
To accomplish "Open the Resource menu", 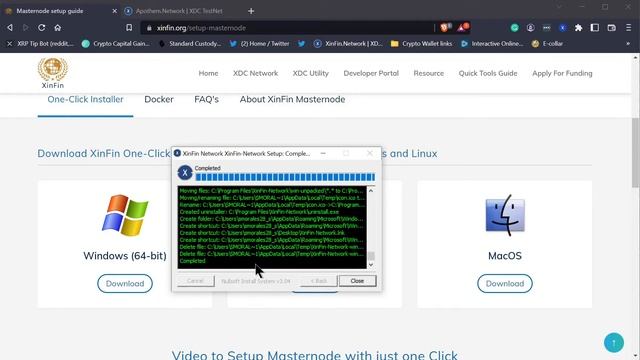I will point(429,73).
